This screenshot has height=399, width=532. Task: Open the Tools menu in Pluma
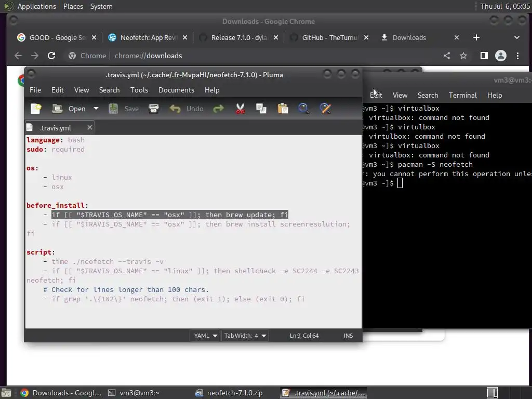tap(139, 90)
